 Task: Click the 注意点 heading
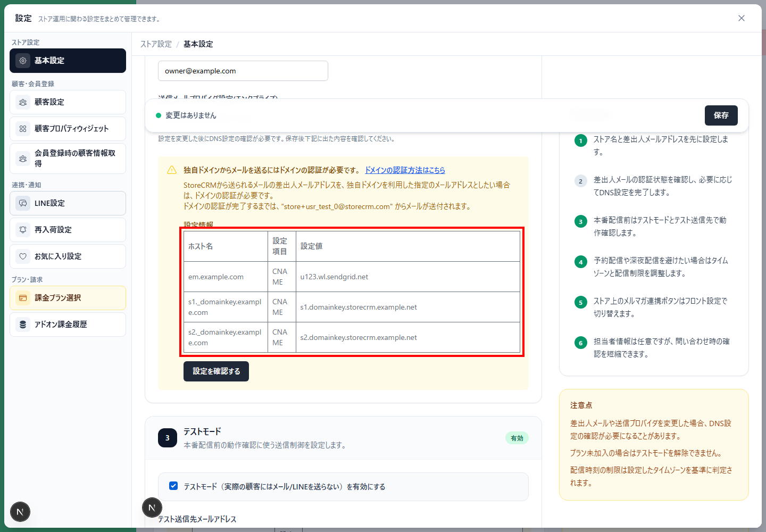(581, 405)
